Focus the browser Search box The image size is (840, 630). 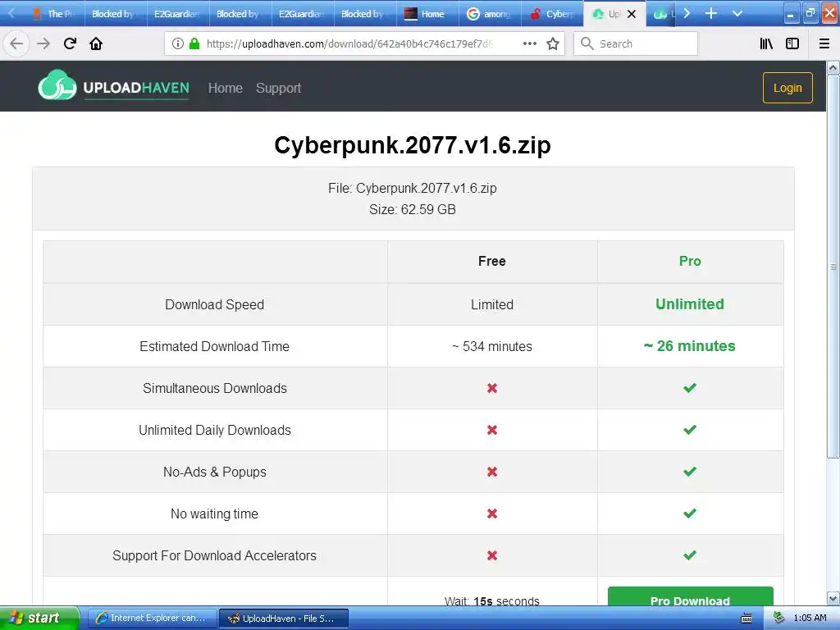636,43
